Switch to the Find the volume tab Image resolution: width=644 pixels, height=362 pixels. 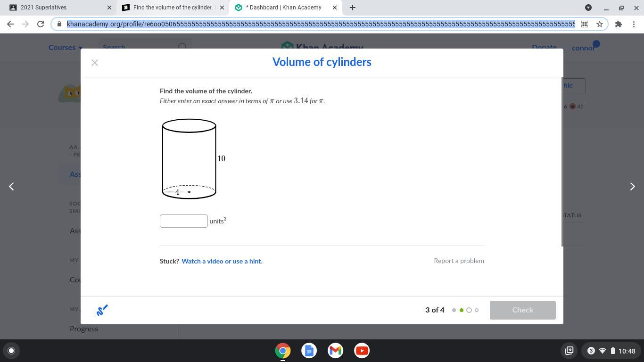tap(173, 8)
